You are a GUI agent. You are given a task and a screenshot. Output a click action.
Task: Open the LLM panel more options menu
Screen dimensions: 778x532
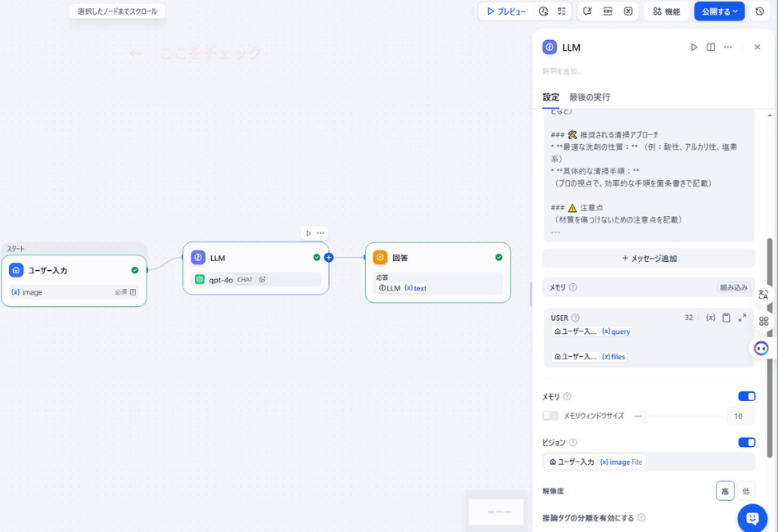[x=730, y=47]
